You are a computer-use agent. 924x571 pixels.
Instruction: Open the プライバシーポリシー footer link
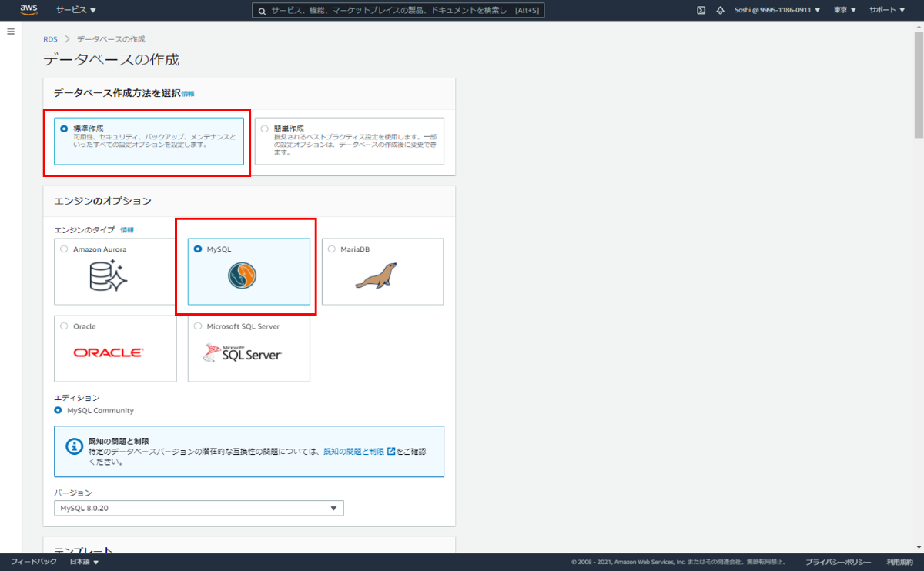(x=839, y=562)
